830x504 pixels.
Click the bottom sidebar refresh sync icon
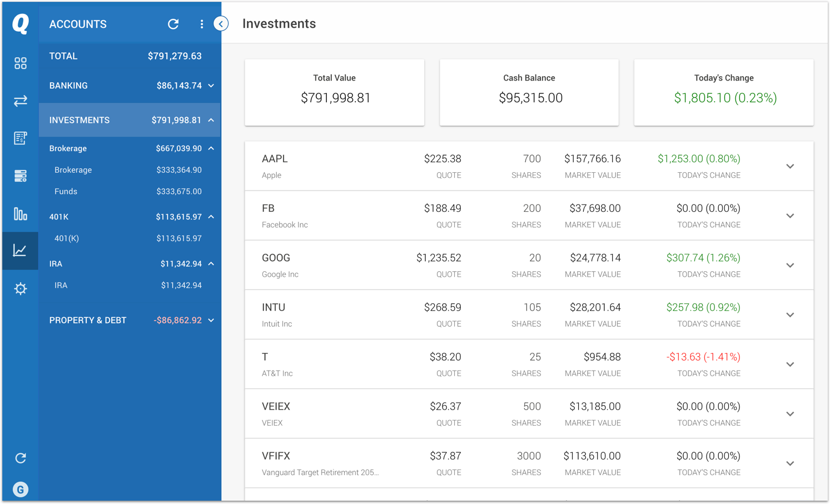pos(21,458)
